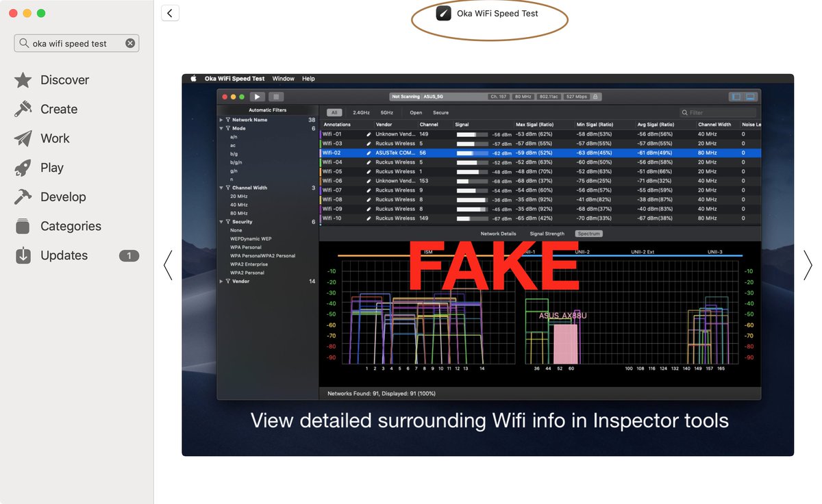Expand the Vendor filter group
Image resolution: width=822 pixels, height=504 pixels.
click(x=221, y=281)
